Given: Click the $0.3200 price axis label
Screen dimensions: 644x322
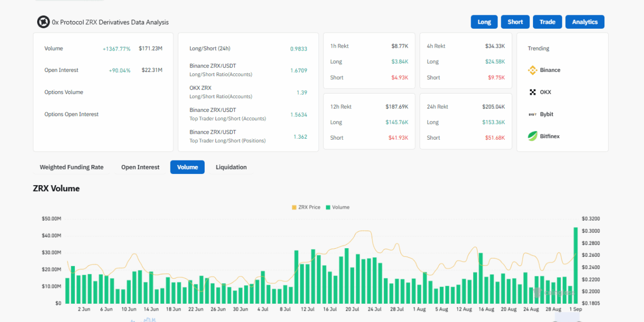Looking at the screenshot, I should click(x=590, y=218).
